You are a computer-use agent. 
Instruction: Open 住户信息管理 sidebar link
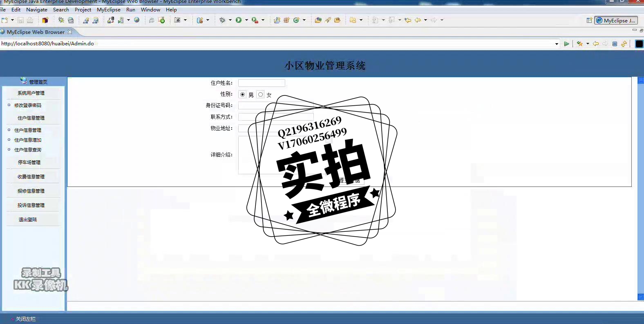pos(28,130)
